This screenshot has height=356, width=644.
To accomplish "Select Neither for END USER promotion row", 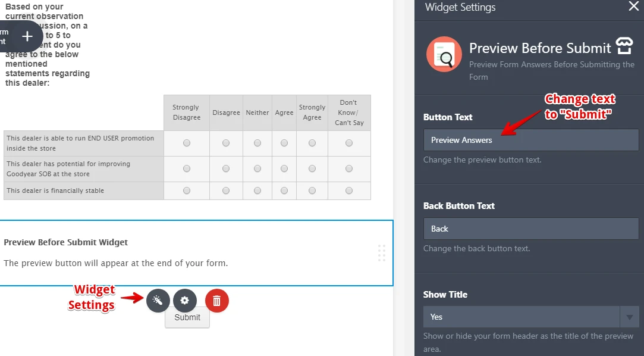I will (257, 143).
